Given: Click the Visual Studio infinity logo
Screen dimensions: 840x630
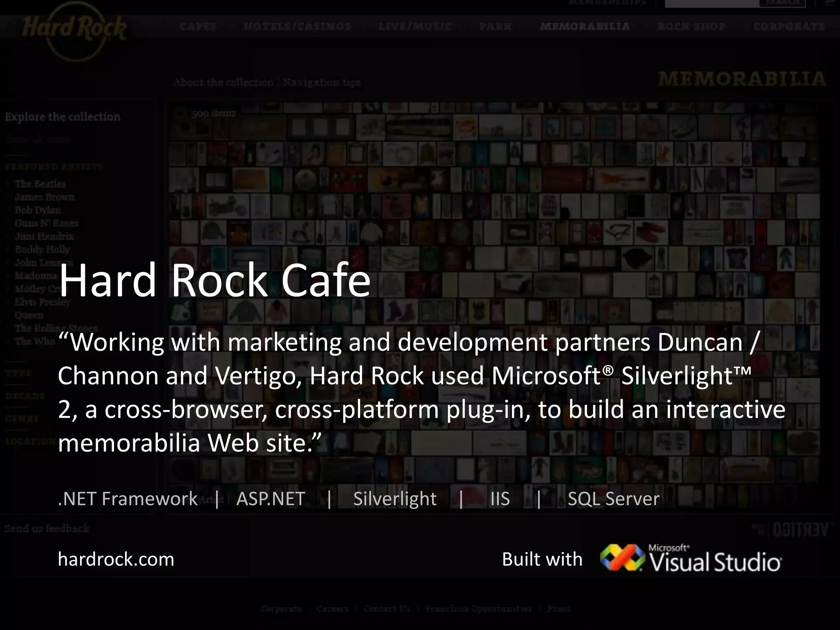Looking at the screenshot, I should coord(622,558).
